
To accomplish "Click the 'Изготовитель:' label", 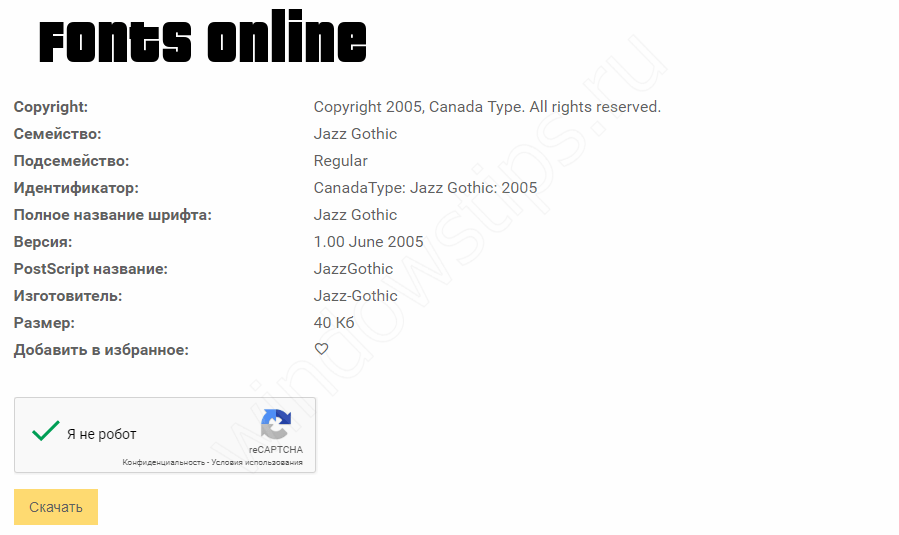I will click(68, 295).
